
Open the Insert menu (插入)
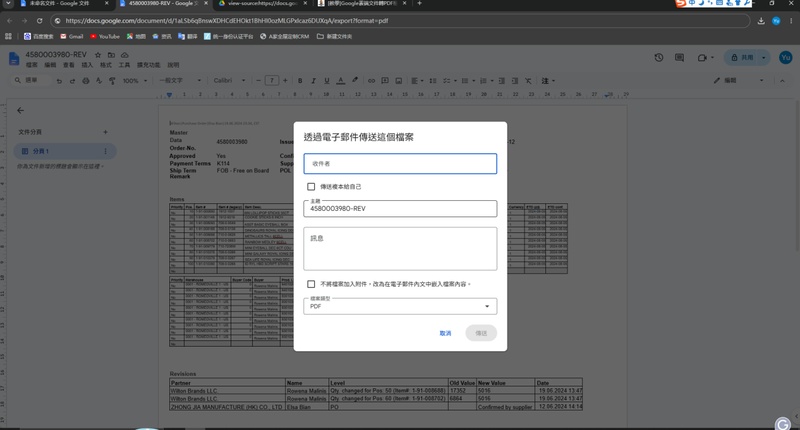click(x=87, y=65)
